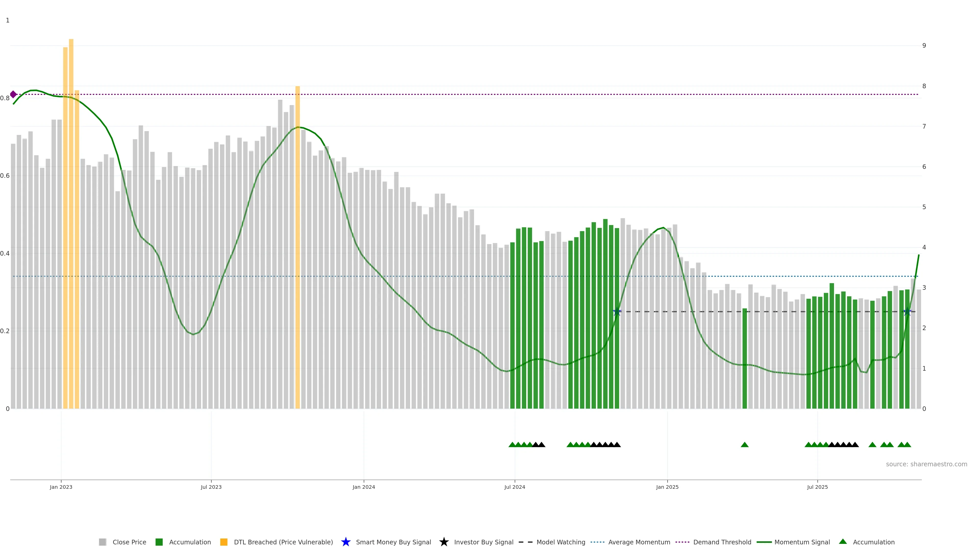Click the orange DTL Breached swatch in the legend
Image resolution: width=980 pixels, height=551 pixels.
point(224,542)
